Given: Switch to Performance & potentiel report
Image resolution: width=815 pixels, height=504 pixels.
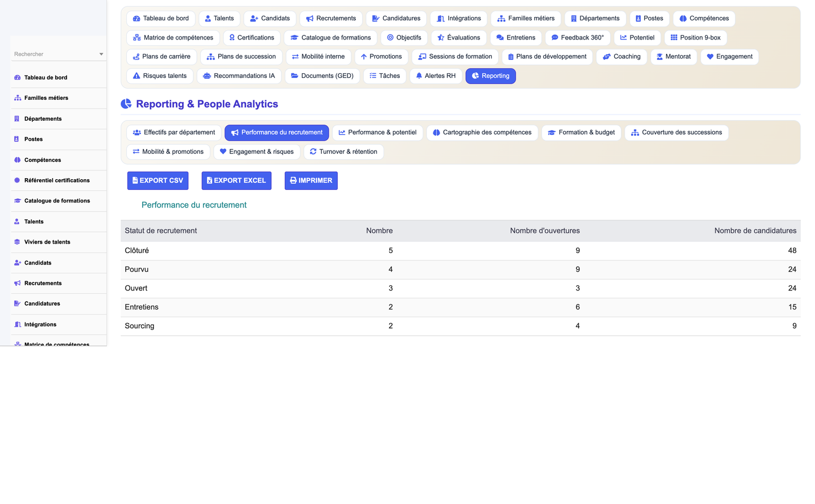Looking at the screenshot, I should 377,132.
